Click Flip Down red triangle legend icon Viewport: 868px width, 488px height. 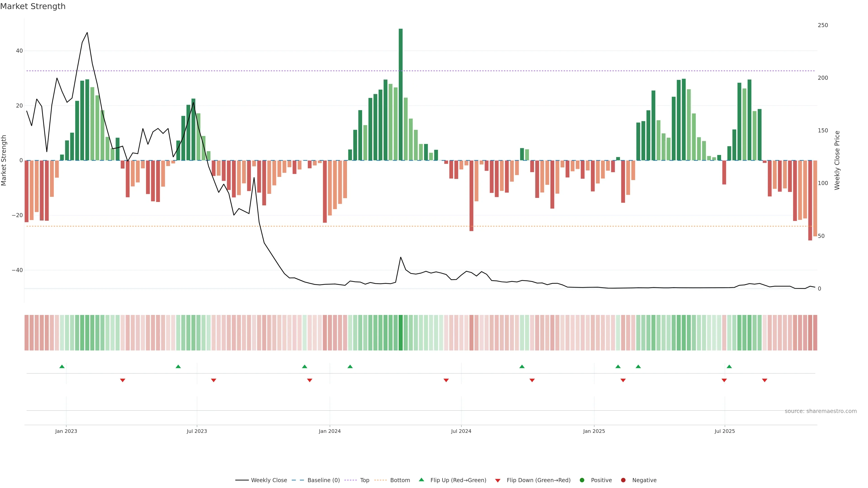pos(498,481)
